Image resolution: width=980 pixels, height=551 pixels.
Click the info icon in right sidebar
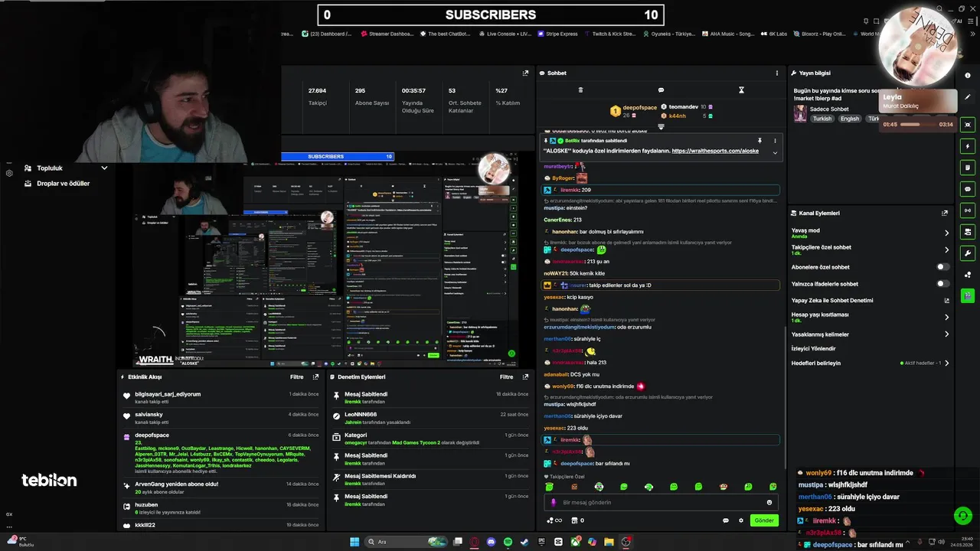click(968, 76)
